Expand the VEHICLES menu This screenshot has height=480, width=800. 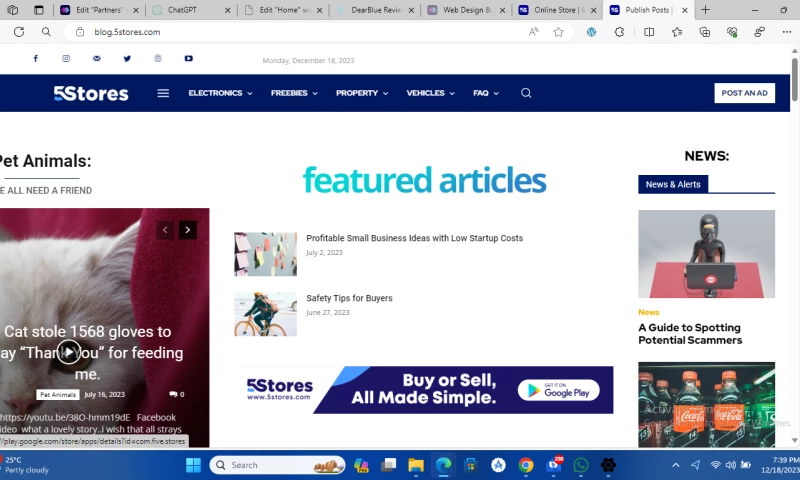(431, 93)
